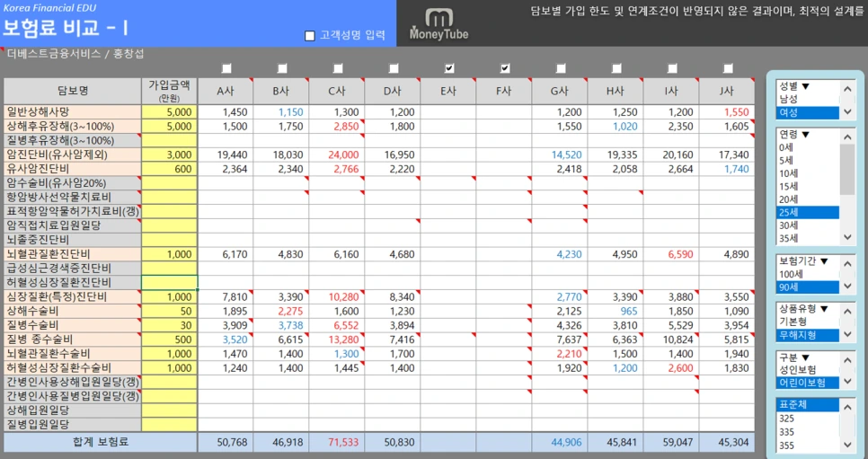This screenshot has width=868, height=459.
Task: Uncheck the checkbox above F사 column
Action: tap(505, 68)
